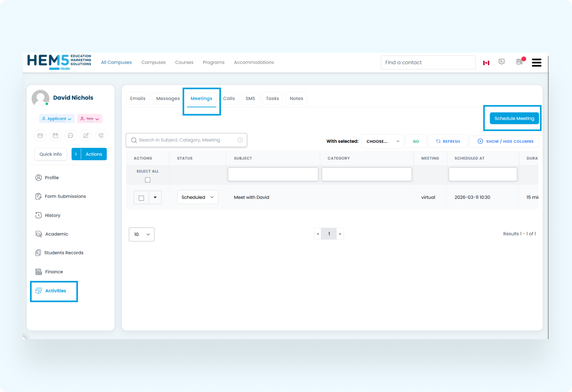Tick the Select All checkbox in the table
The image size is (572, 392).
click(147, 179)
